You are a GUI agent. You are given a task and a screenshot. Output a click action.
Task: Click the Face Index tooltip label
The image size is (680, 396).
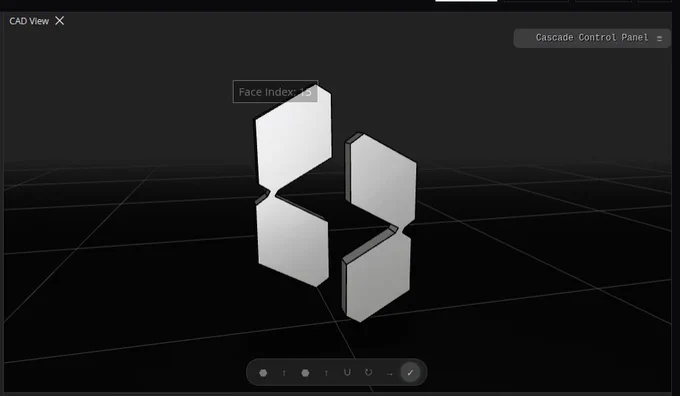[275, 92]
